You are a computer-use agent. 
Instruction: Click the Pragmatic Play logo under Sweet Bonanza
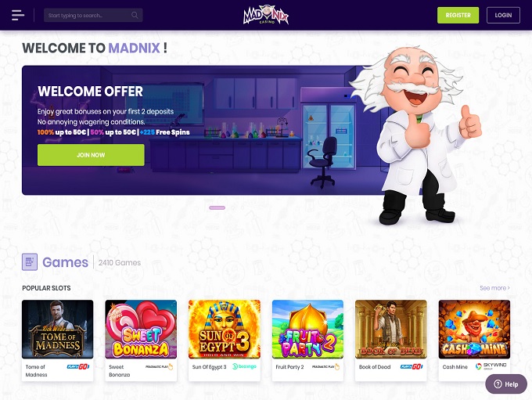tap(159, 366)
